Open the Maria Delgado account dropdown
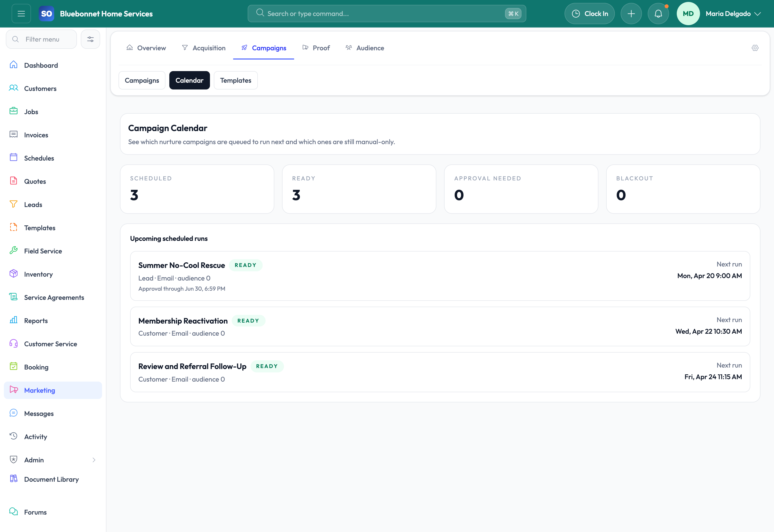Screen dimensions: 774x532 pos(733,14)
